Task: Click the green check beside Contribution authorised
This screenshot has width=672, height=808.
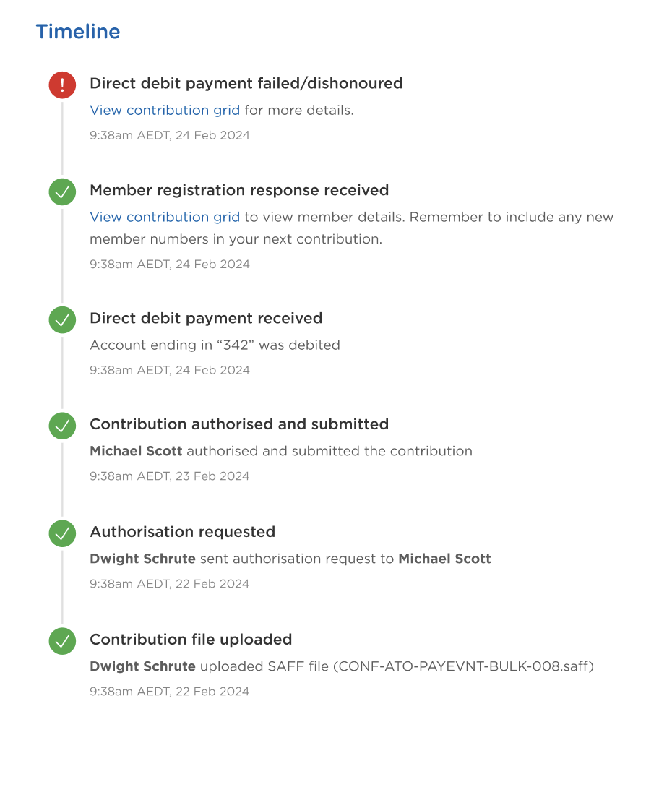Action: tap(62, 426)
